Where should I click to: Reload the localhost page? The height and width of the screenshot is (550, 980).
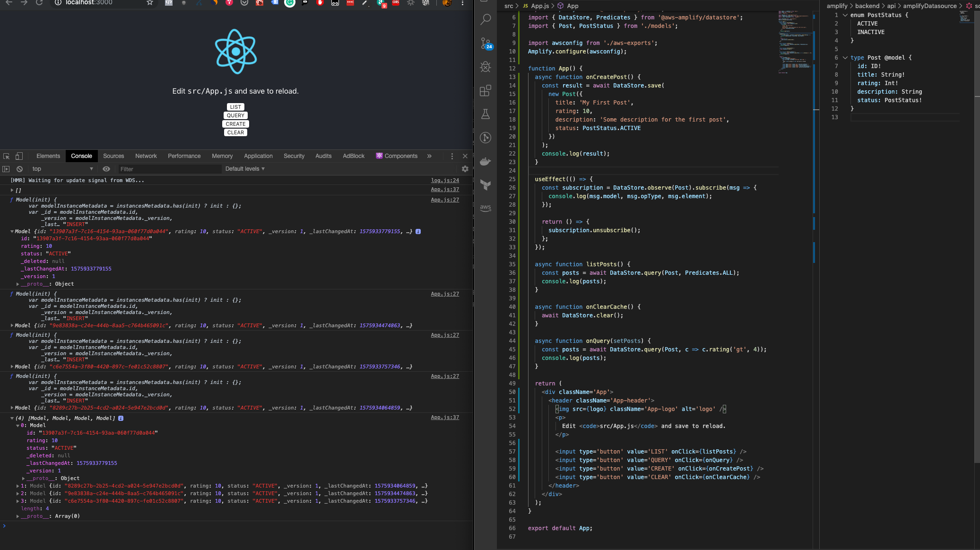39,2
